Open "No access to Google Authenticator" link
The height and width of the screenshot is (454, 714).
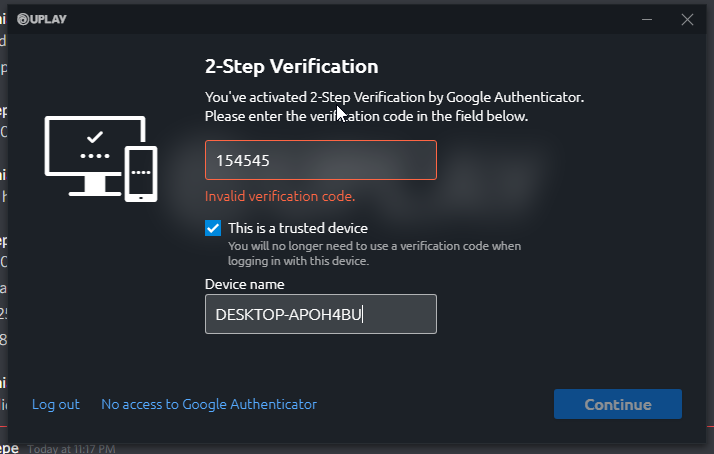(x=209, y=404)
